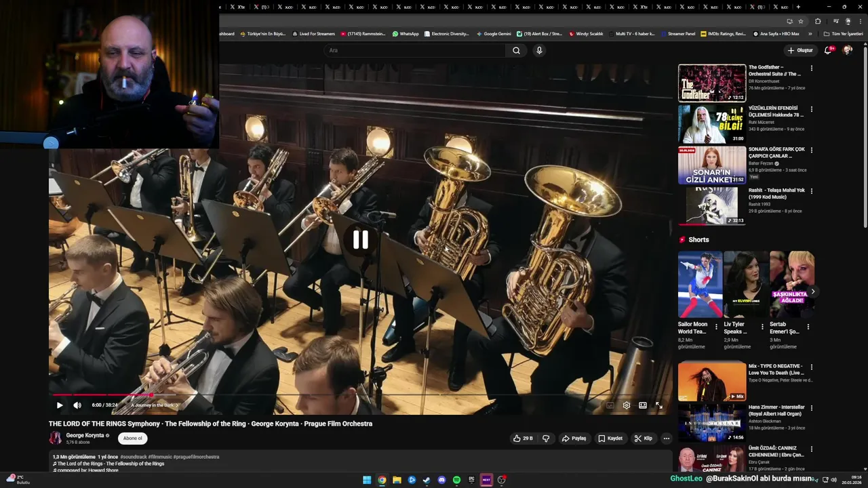
Task: Open the Windows Start menu
Action: tap(367, 480)
